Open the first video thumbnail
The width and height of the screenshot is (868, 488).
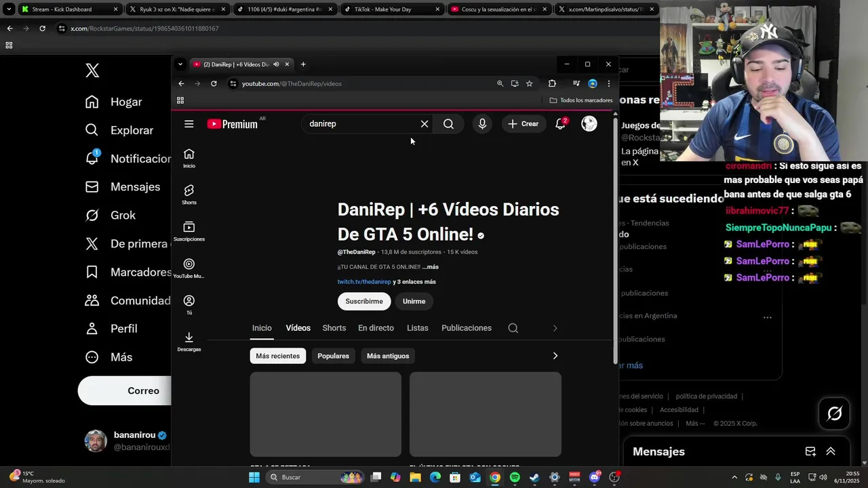pyautogui.click(x=325, y=414)
